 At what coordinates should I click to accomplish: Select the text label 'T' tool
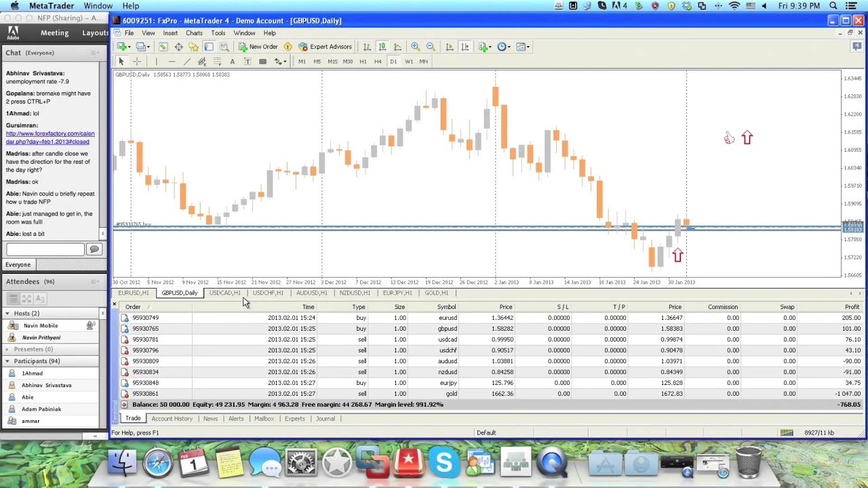point(248,61)
